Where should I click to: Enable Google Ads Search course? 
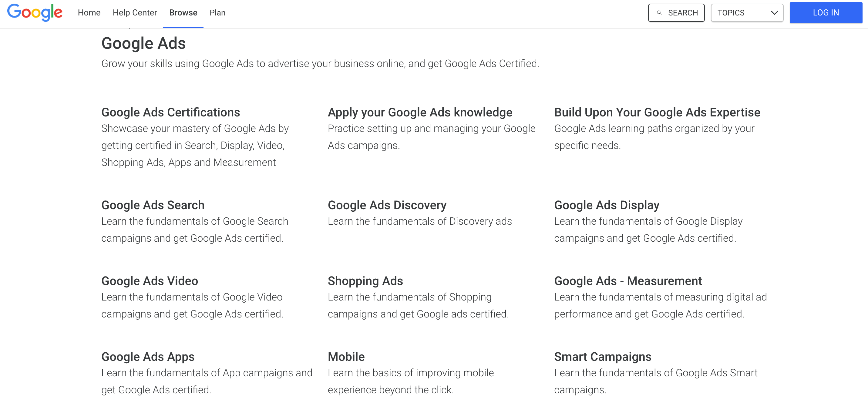click(x=153, y=205)
